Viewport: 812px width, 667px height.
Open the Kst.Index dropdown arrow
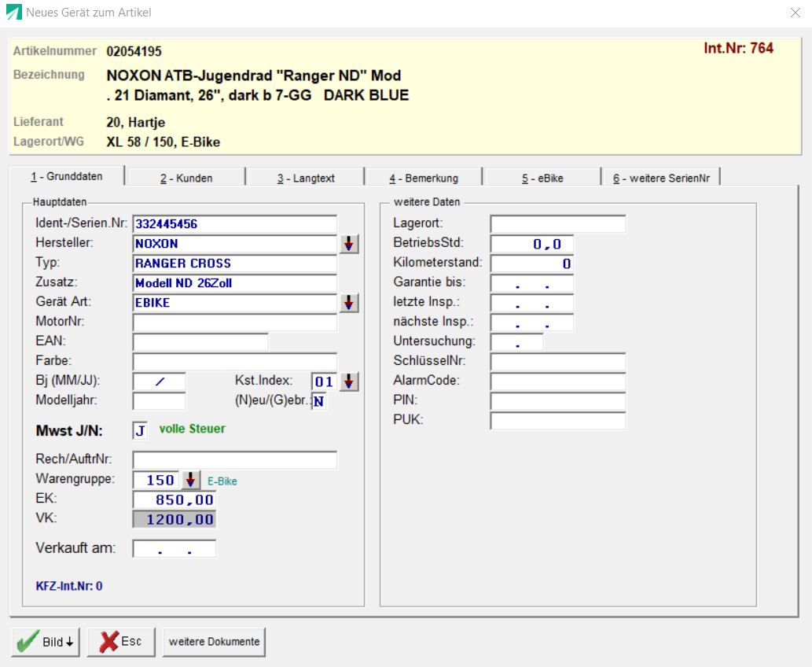pyautogui.click(x=351, y=381)
